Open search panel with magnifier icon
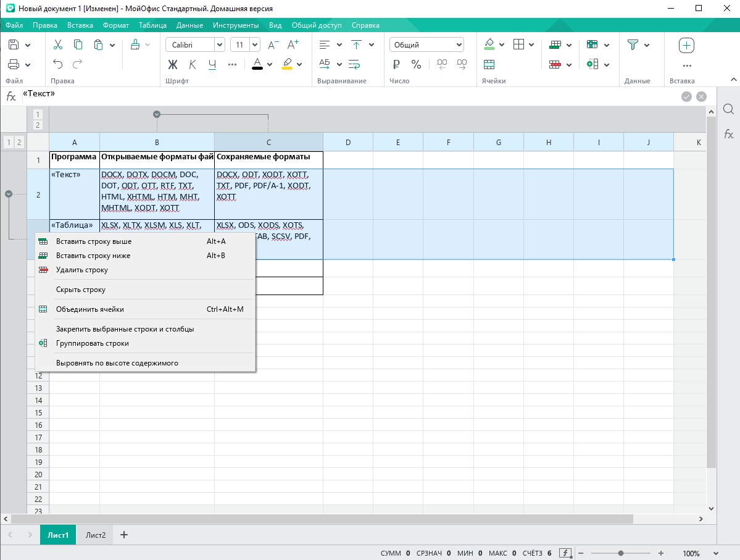Image resolution: width=740 pixels, height=560 pixels. tap(729, 109)
